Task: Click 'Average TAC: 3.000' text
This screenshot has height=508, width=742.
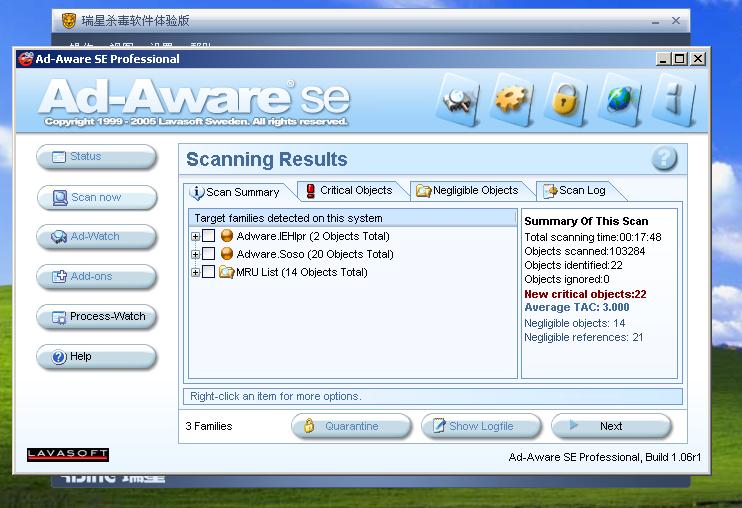Action: pos(576,307)
